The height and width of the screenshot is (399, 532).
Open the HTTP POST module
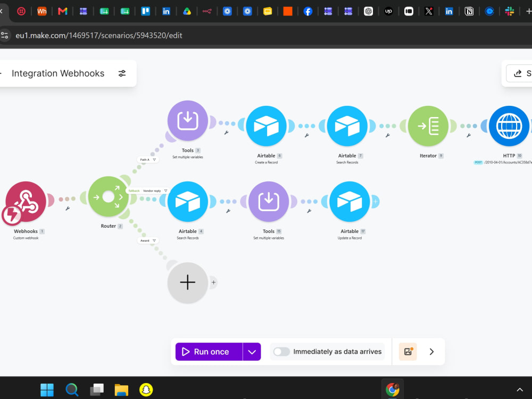(x=509, y=126)
